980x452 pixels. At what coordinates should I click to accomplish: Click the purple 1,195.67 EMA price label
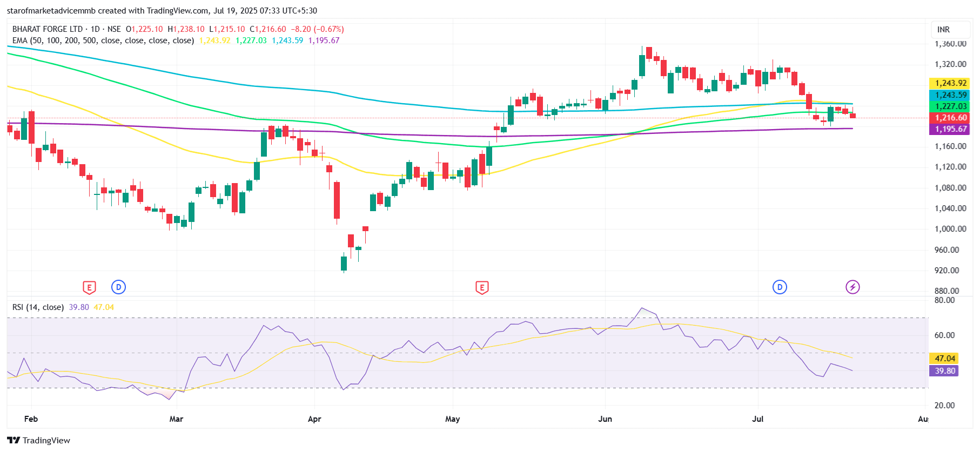(950, 129)
